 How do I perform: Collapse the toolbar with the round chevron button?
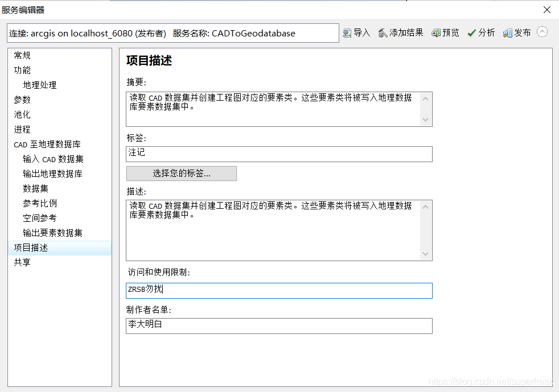point(542,32)
